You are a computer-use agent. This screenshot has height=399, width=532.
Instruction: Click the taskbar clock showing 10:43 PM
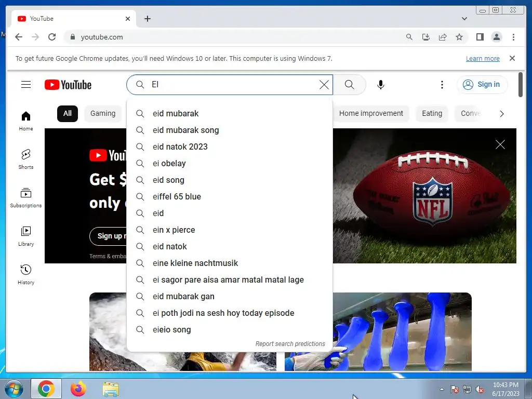click(506, 389)
